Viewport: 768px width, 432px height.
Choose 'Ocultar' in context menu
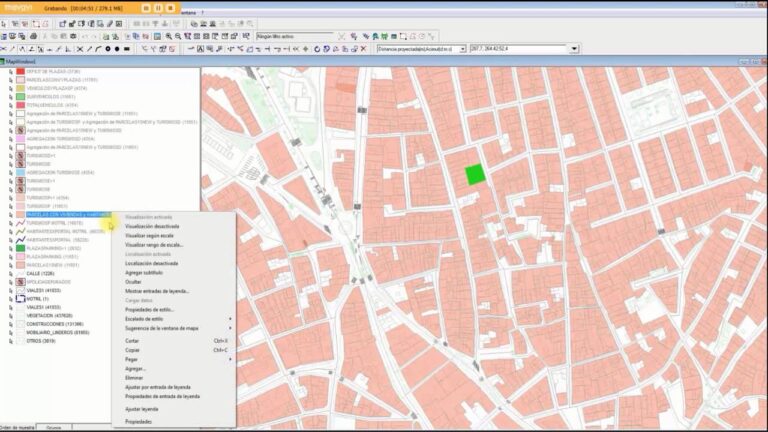(133, 282)
